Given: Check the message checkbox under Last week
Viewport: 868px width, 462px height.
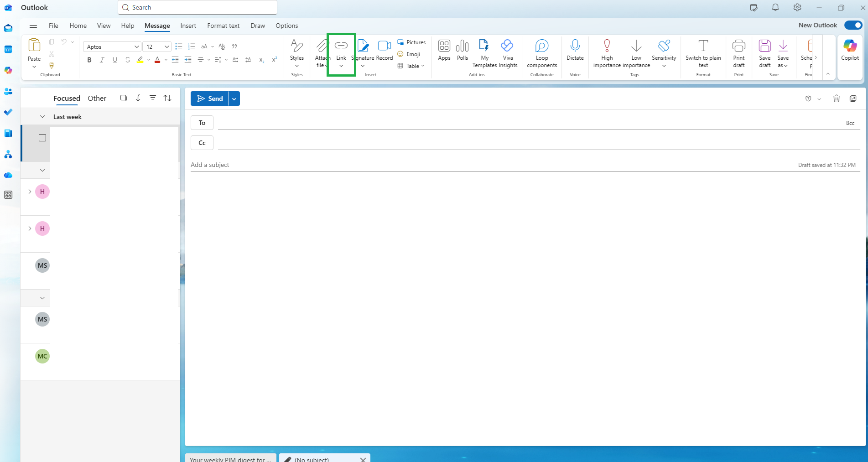Looking at the screenshot, I should coord(42,138).
